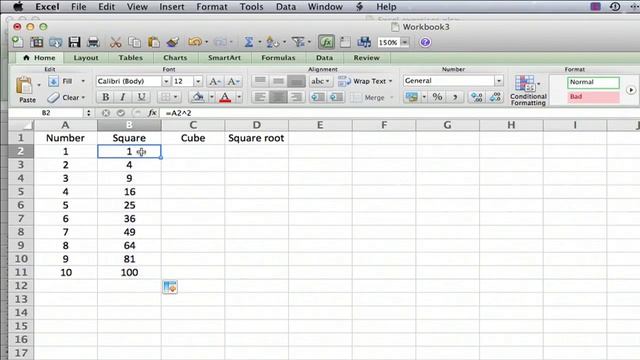Screen dimensions: 640x360
Task: Click the Save floppy disk icon
Action: pos(74,42)
